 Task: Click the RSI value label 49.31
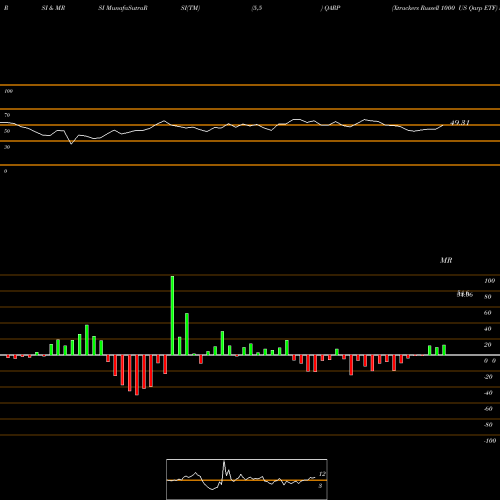[x=460, y=122]
